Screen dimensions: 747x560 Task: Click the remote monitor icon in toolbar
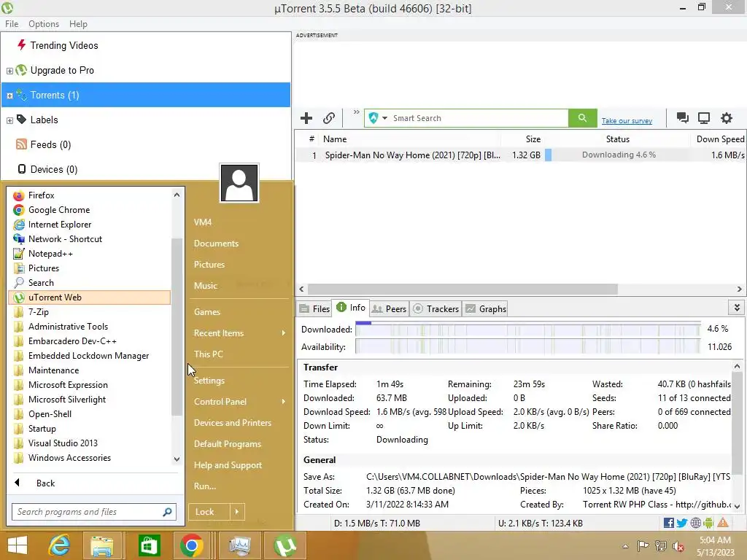pos(704,118)
